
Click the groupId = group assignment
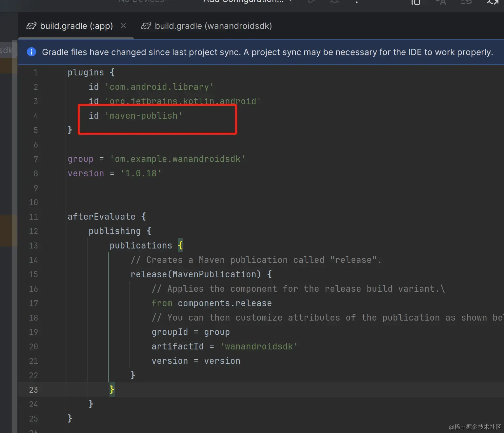click(191, 332)
